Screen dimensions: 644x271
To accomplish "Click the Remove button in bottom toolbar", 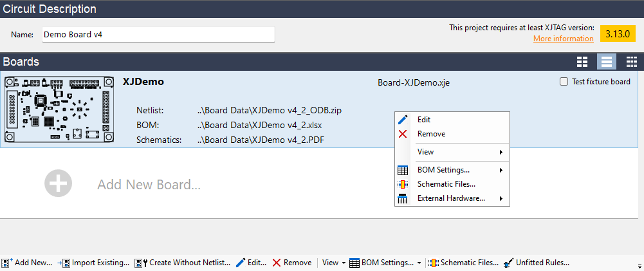I will pyautogui.click(x=291, y=263).
